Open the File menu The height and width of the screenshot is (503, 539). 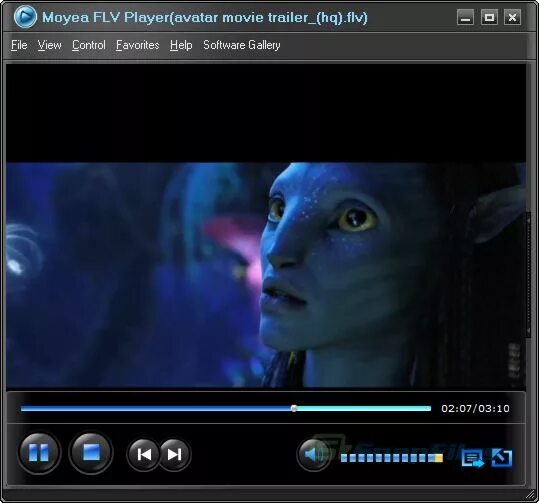coord(19,45)
